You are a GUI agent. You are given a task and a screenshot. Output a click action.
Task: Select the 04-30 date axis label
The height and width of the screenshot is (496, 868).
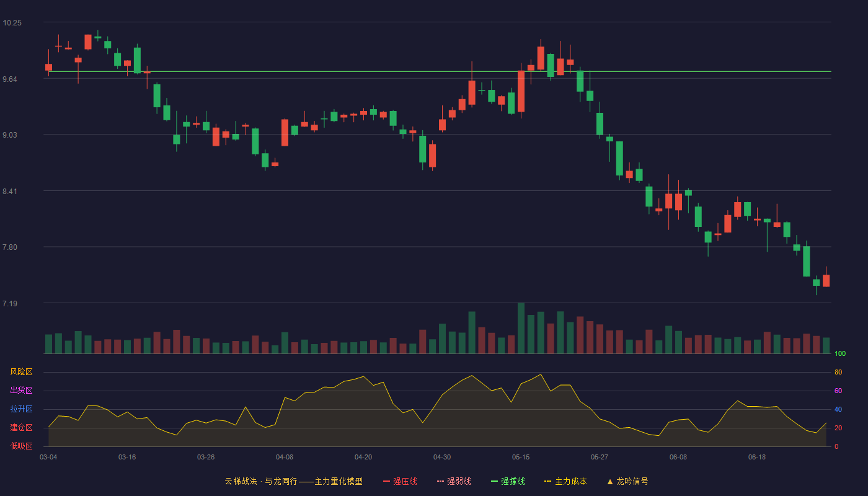coord(442,457)
